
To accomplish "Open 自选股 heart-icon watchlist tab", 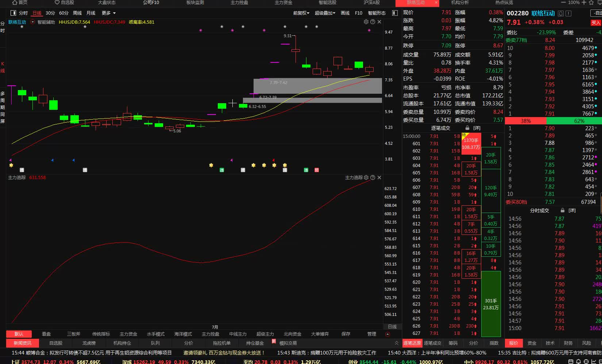I will tap(64, 3).
